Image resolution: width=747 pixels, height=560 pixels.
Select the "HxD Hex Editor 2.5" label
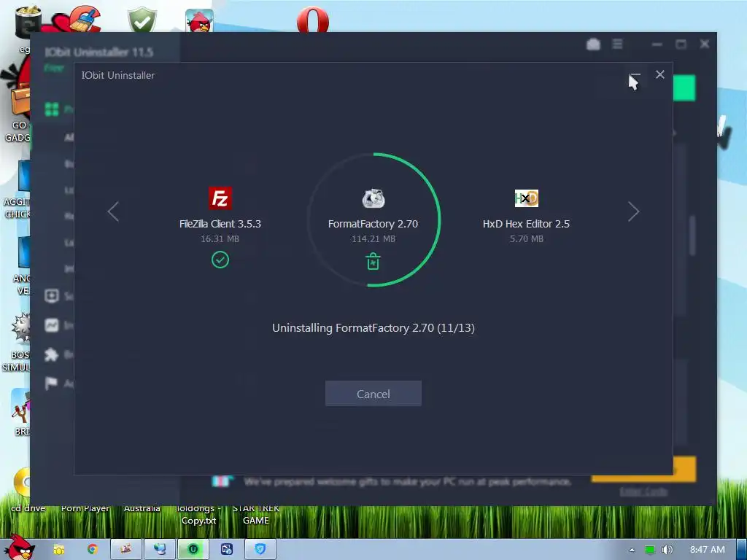point(526,224)
